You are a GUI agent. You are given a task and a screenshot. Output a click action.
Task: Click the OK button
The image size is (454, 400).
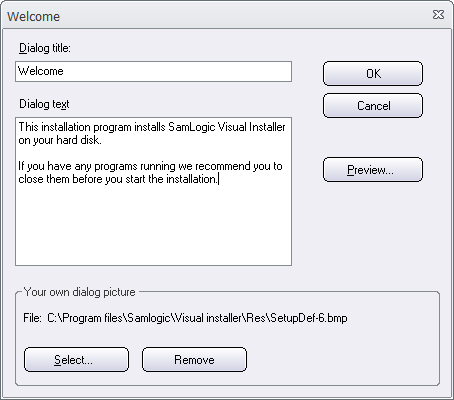373,73
